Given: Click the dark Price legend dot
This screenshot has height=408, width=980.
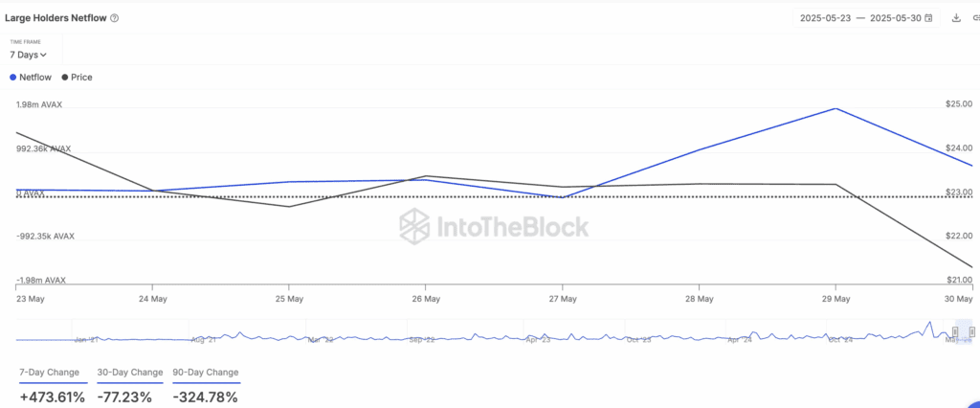Looking at the screenshot, I should coord(64,77).
